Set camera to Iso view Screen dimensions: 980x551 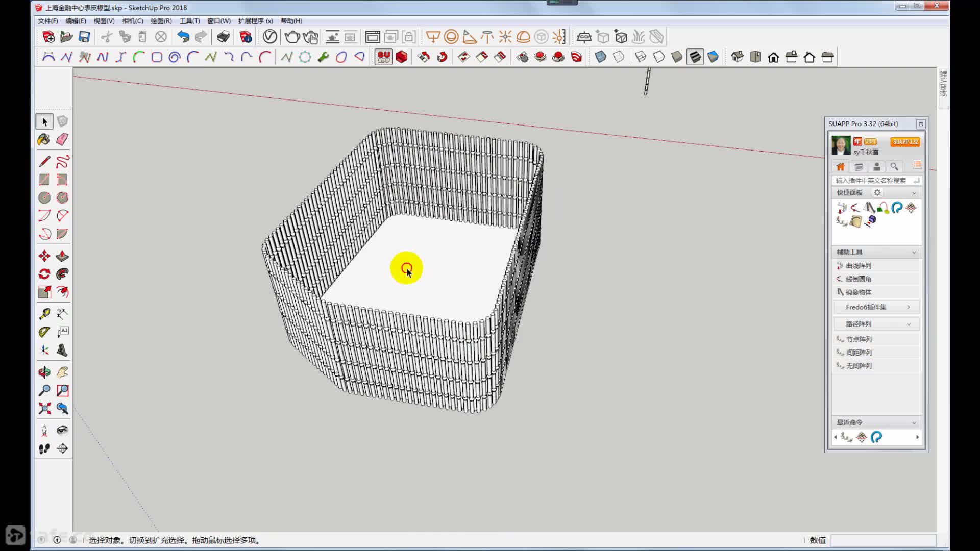737,57
